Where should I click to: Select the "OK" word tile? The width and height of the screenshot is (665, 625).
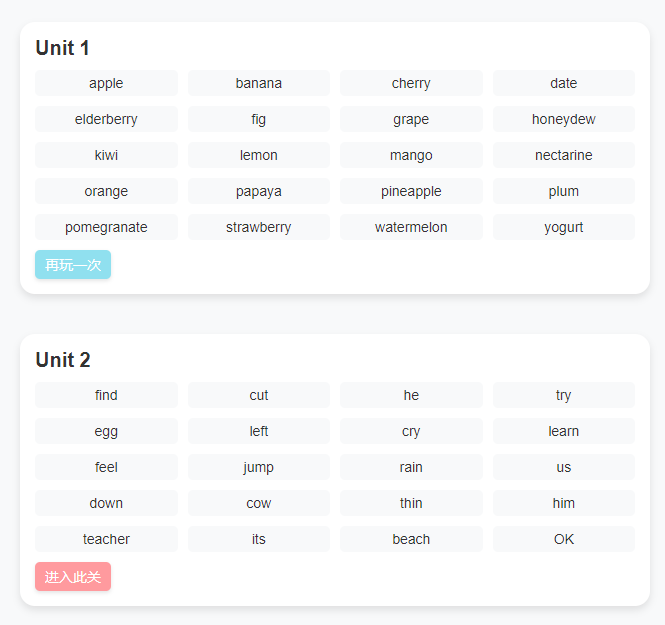tap(563, 539)
